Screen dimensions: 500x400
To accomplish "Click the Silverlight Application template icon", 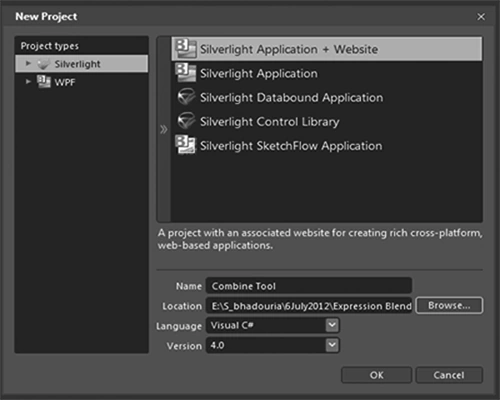I will [x=186, y=73].
